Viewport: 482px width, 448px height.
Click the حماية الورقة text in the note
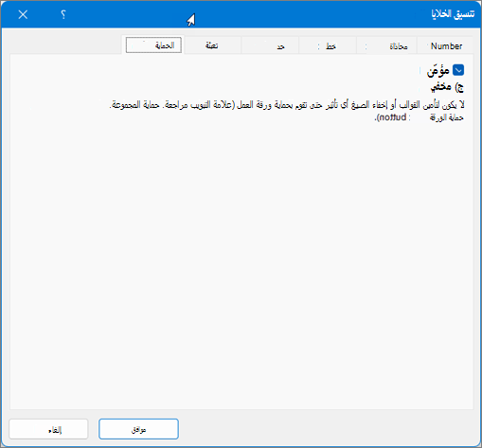tap(446, 117)
